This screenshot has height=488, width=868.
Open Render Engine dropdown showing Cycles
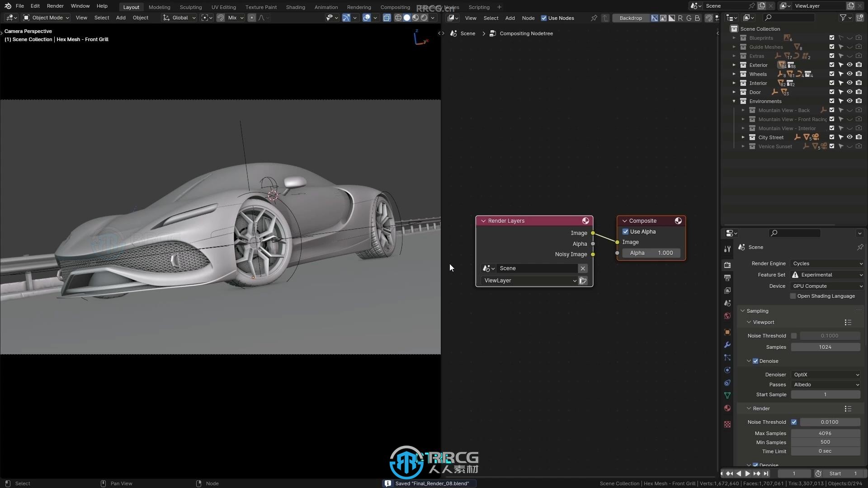pos(827,263)
